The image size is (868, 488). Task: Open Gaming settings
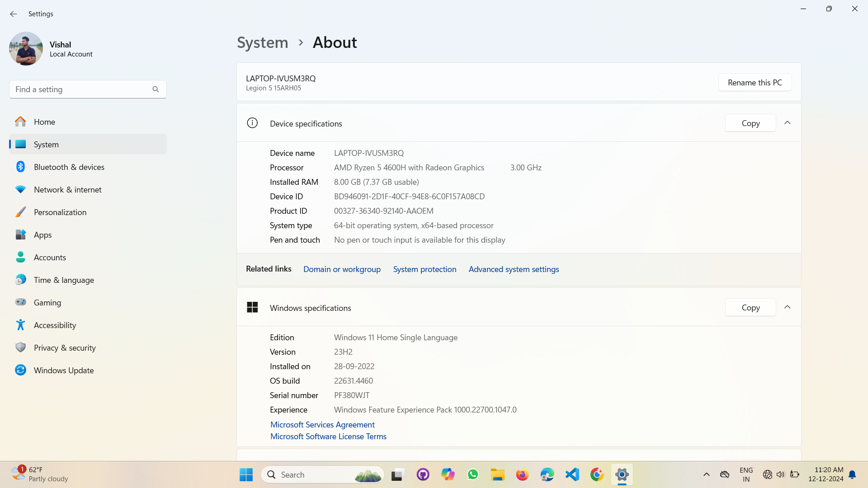tap(88, 303)
